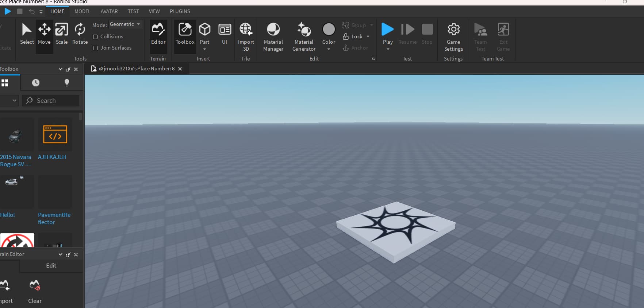Open Game Settings
644x308 pixels.
click(x=453, y=36)
